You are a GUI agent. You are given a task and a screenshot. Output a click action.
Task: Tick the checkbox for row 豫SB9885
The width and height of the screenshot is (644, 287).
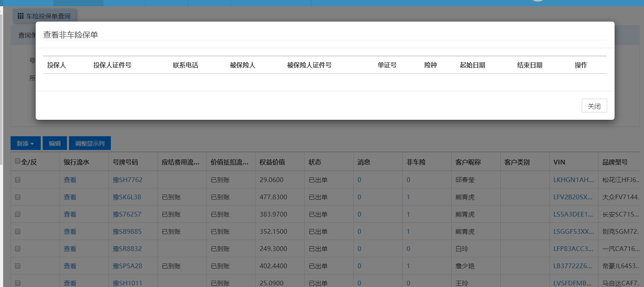coord(18,231)
